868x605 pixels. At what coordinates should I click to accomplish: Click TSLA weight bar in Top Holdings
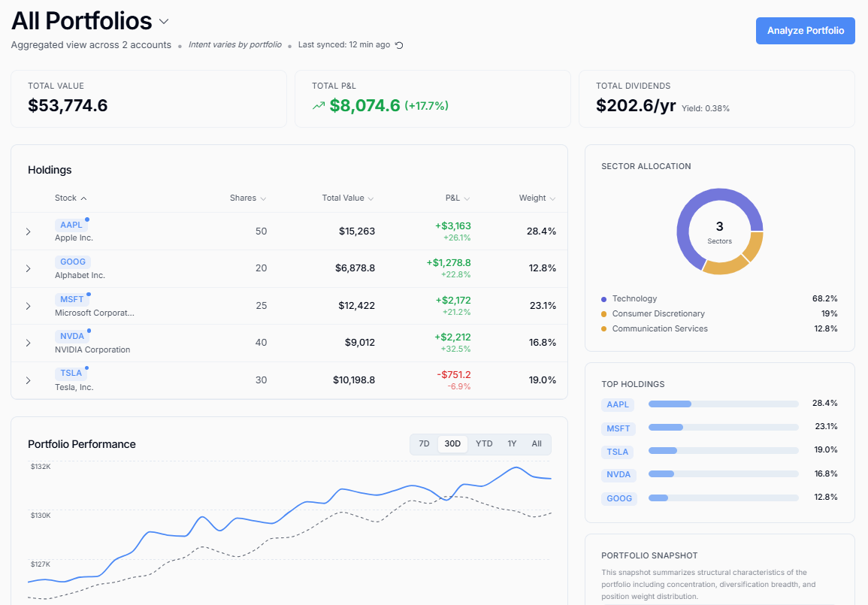[x=724, y=451]
